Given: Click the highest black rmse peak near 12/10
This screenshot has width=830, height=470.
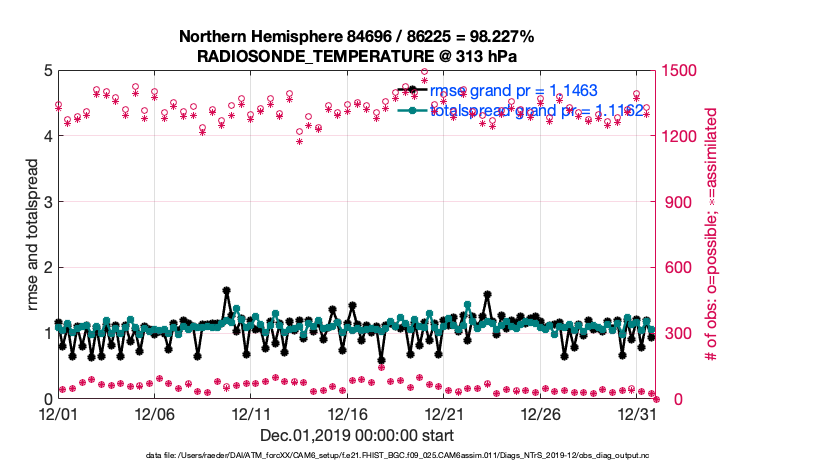Looking at the screenshot, I should (x=227, y=290).
